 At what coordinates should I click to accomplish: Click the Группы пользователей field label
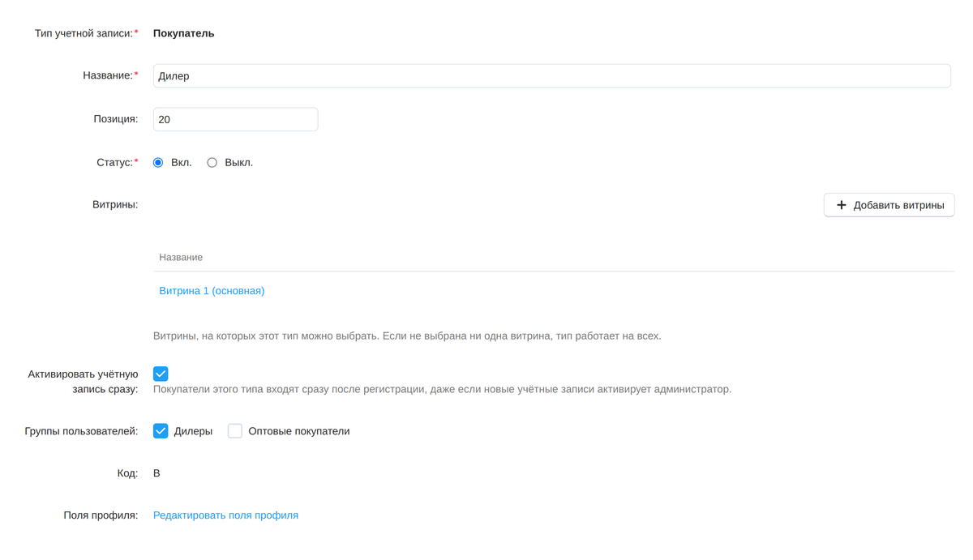[x=81, y=431]
